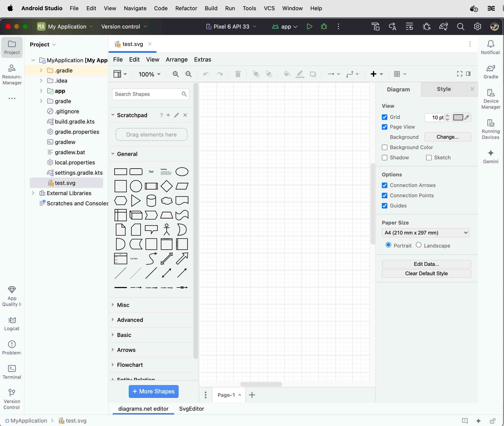Expand the app folder in project tree
The height and width of the screenshot is (426, 504).
(x=41, y=91)
